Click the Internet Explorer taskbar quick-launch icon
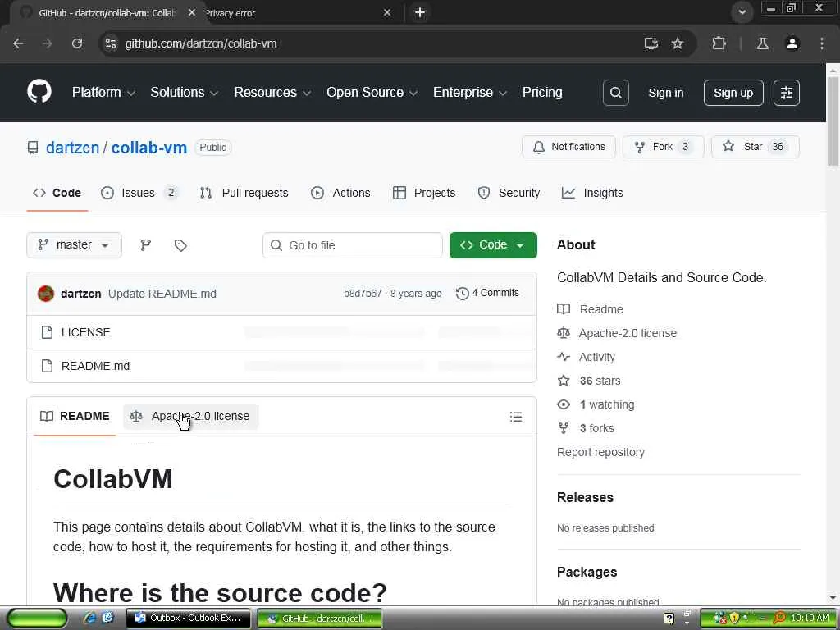Viewport: 840px width, 630px height. pyautogui.click(x=90, y=618)
